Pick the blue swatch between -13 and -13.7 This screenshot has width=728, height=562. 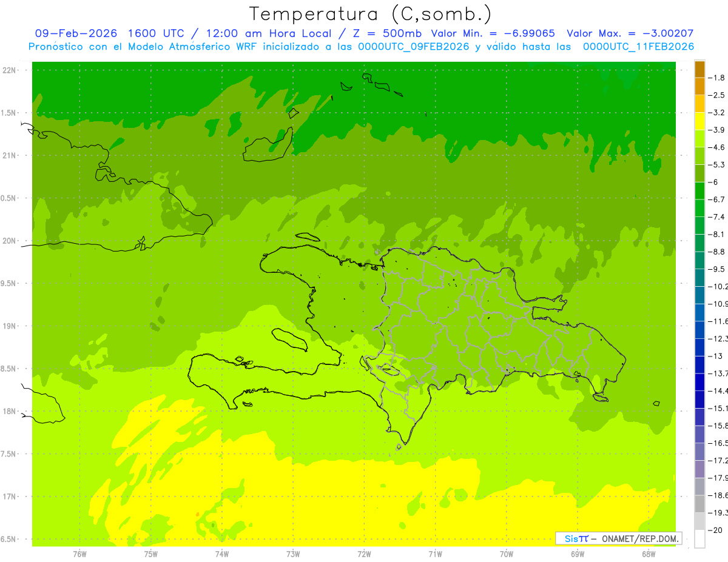point(699,365)
